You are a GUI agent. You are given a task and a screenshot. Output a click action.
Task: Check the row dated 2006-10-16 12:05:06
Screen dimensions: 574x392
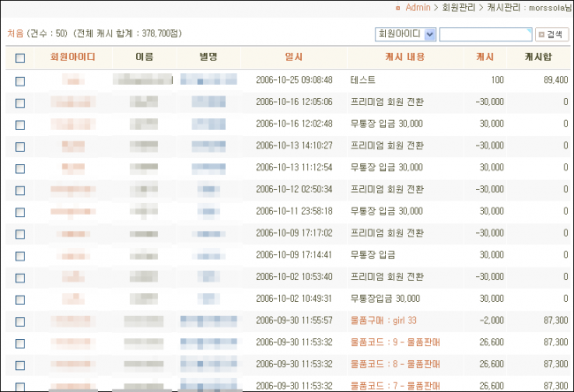(x=20, y=102)
